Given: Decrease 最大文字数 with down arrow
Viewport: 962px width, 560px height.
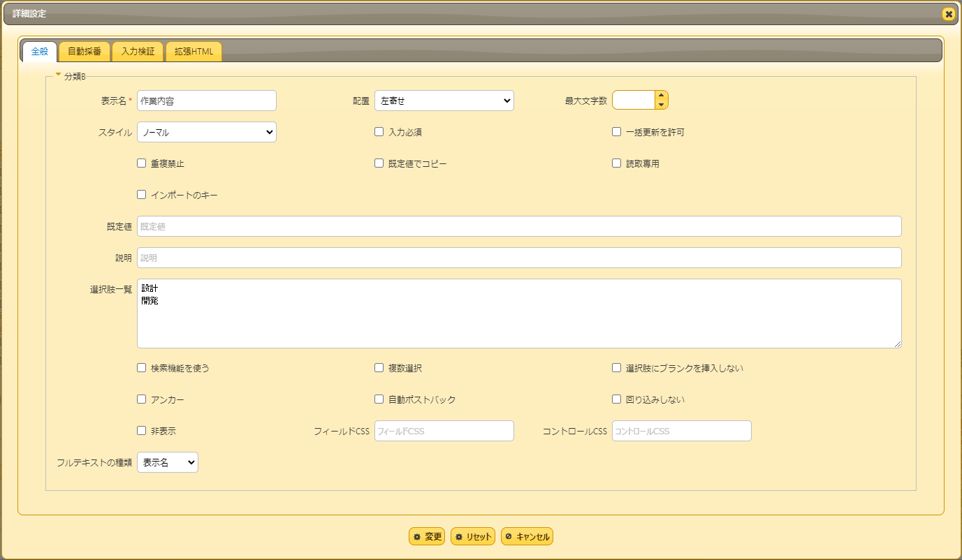Looking at the screenshot, I should [x=661, y=105].
